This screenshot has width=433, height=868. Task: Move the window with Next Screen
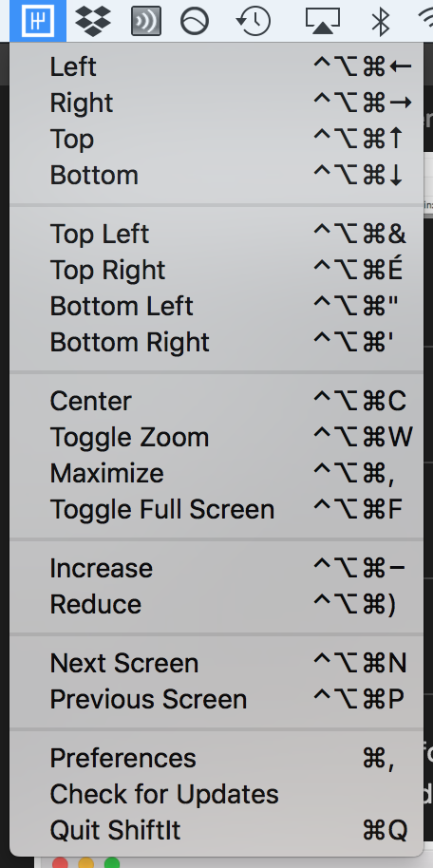tap(216, 663)
